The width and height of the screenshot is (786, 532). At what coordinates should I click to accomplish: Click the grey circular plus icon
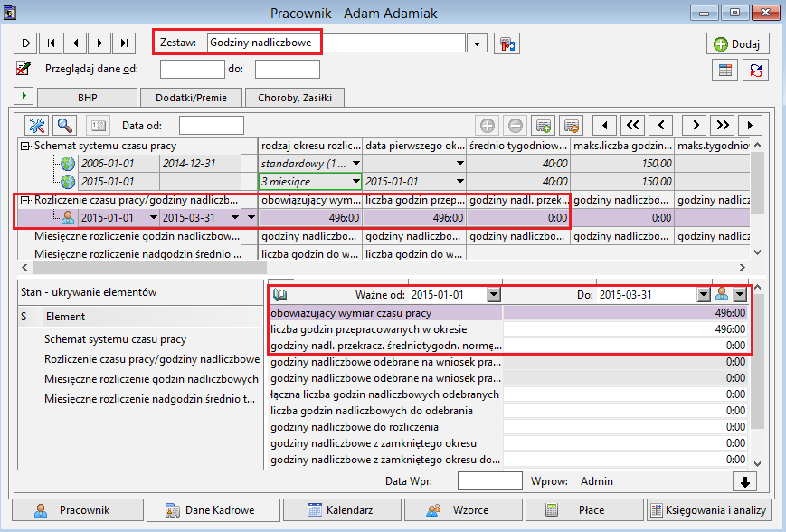pyautogui.click(x=488, y=126)
